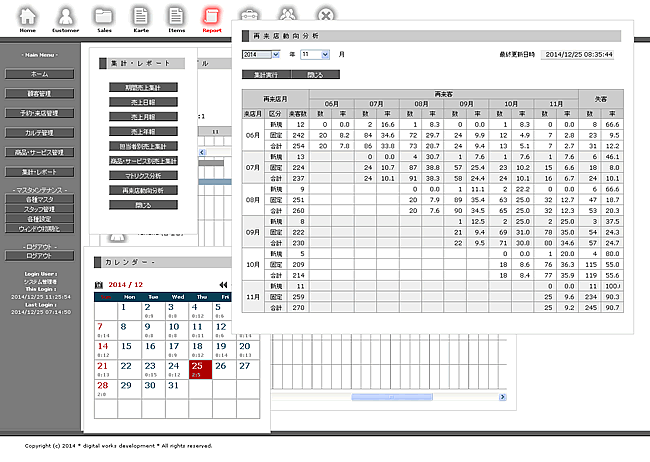The image size is (650, 462).
Task: Open the Home icon in top toolbar
Action: [x=27, y=17]
